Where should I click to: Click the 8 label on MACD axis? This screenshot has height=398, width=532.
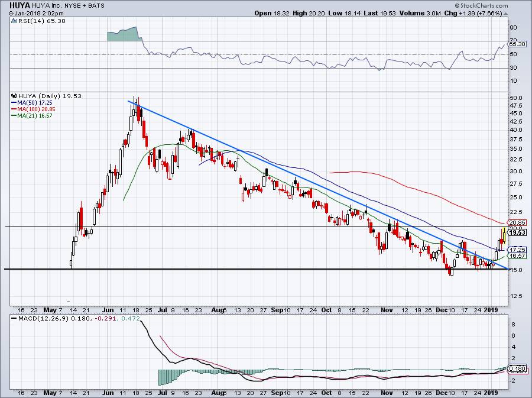click(513, 325)
